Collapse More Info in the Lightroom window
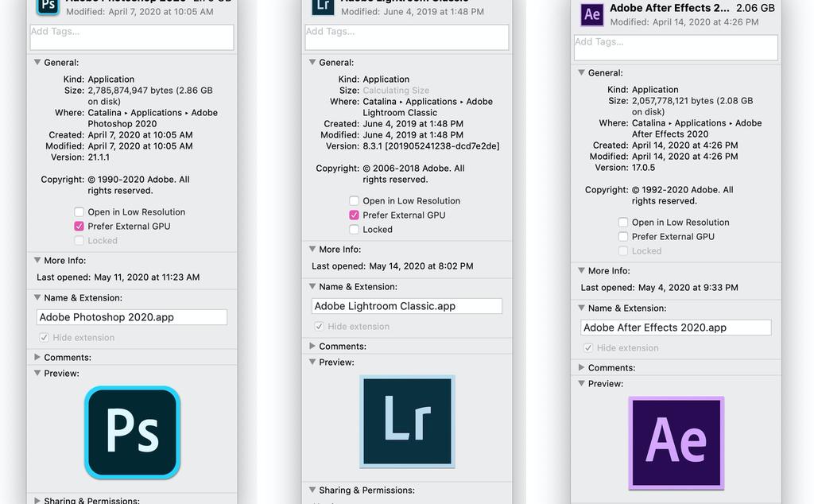The image size is (814, 504). pyautogui.click(x=312, y=249)
